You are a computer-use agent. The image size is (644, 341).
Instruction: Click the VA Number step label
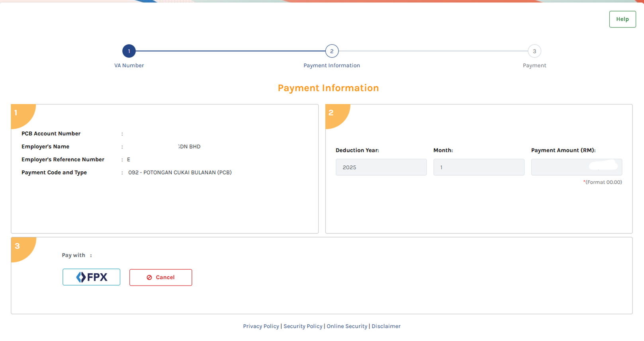(129, 65)
